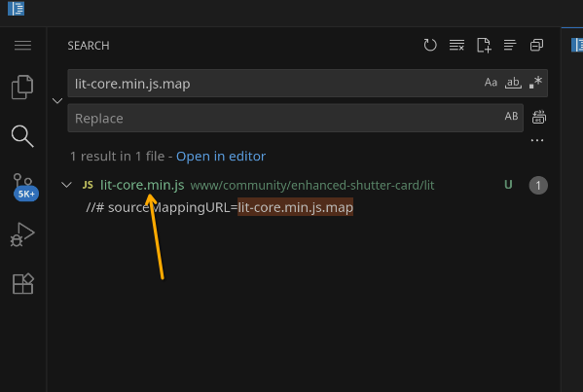This screenshot has height=392, width=583.
Task: Open Extensions view
Action: click(x=23, y=284)
